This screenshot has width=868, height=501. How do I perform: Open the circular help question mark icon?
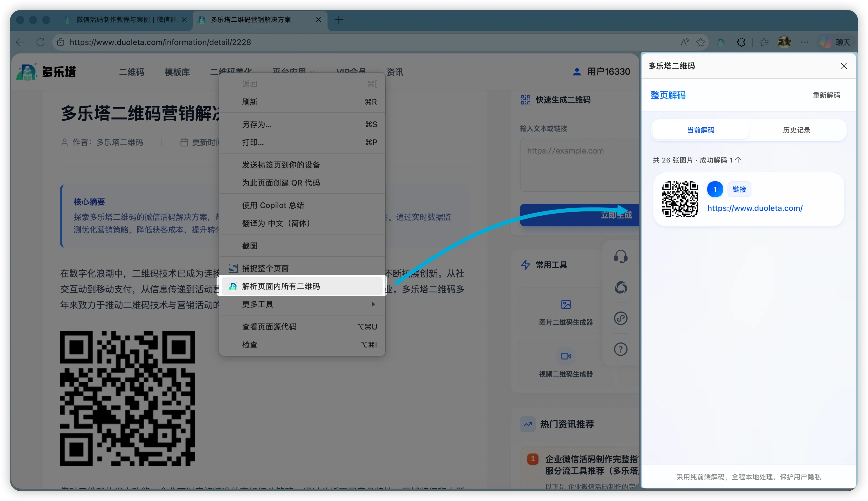tap(621, 349)
